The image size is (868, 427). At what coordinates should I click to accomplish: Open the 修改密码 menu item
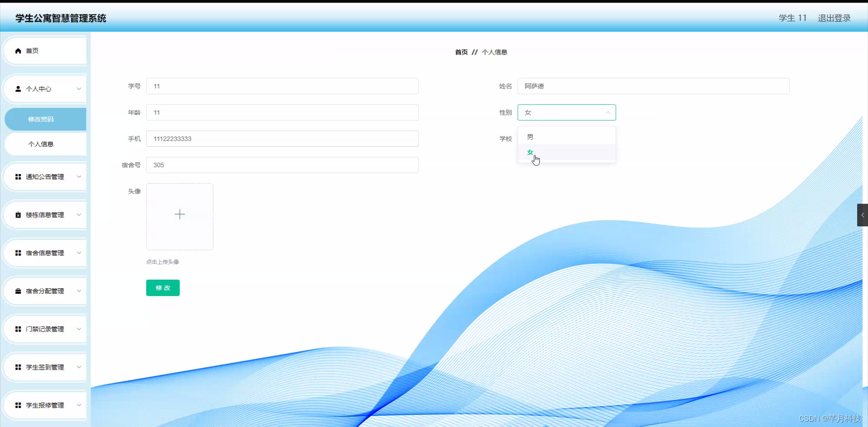pyautogui.click(x=41, y=119)
